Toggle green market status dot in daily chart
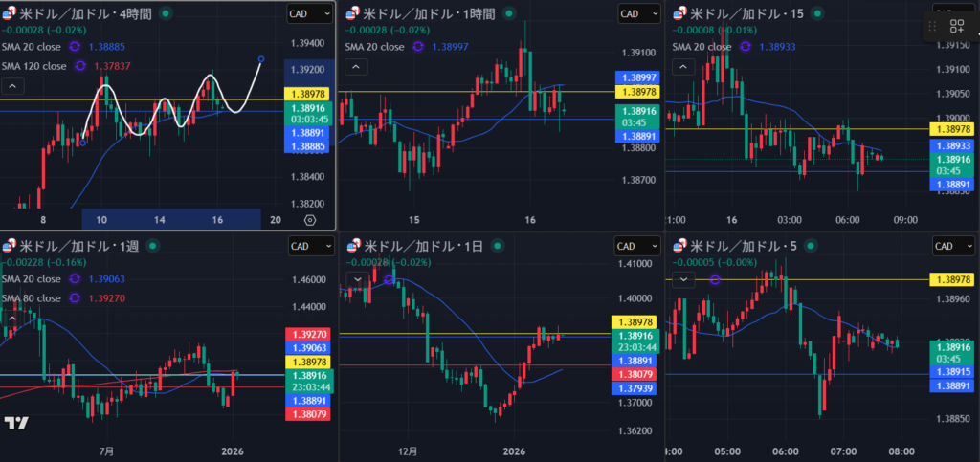The width and height of the screenshot is (980, 462). [x=499, y=246]
